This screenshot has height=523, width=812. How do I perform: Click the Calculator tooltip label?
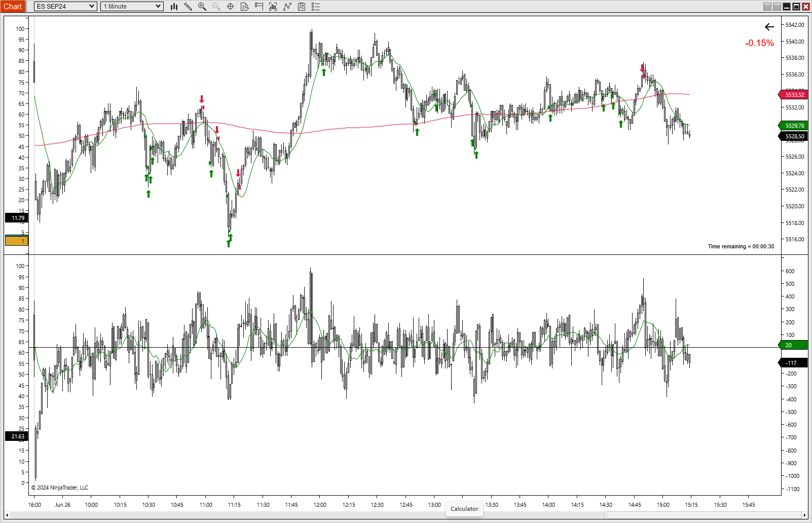pyautogui.click(x=464, y=509)
